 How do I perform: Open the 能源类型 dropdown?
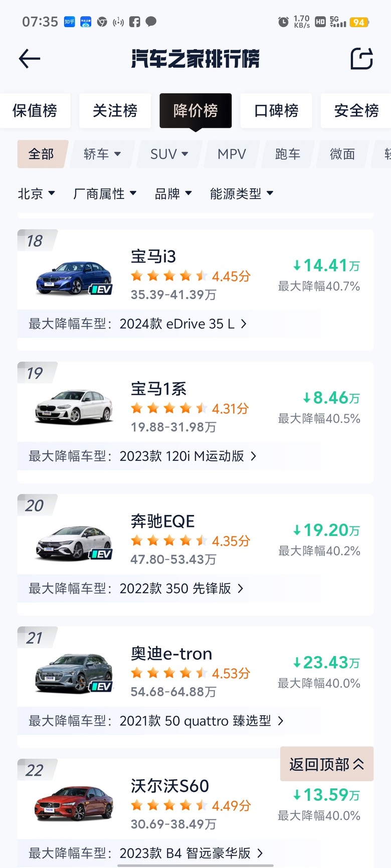[x=241, y=193]
